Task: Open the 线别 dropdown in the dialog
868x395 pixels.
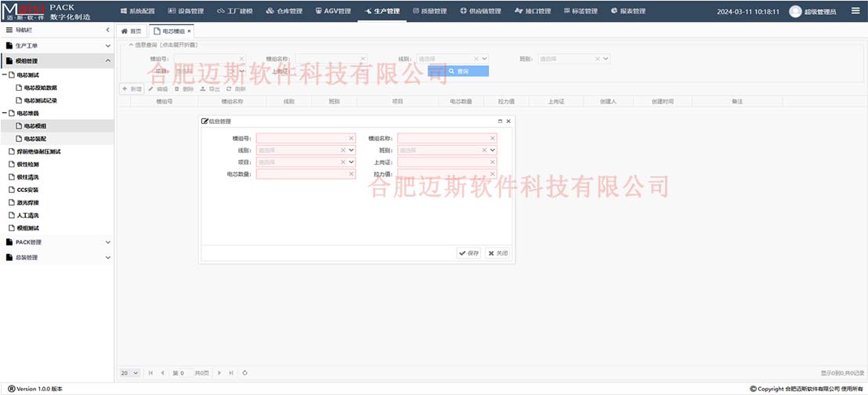Action: (352, 150)
